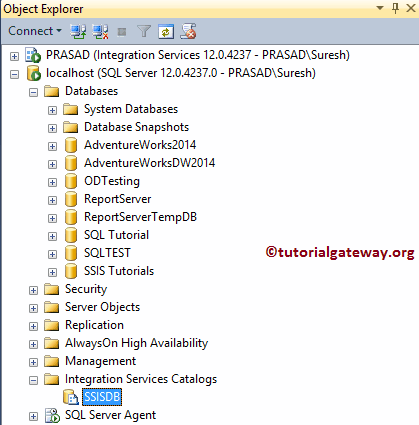Click the Refresh toolbar icon
This screenshot has width=419, height=425.
coord(166,31)
